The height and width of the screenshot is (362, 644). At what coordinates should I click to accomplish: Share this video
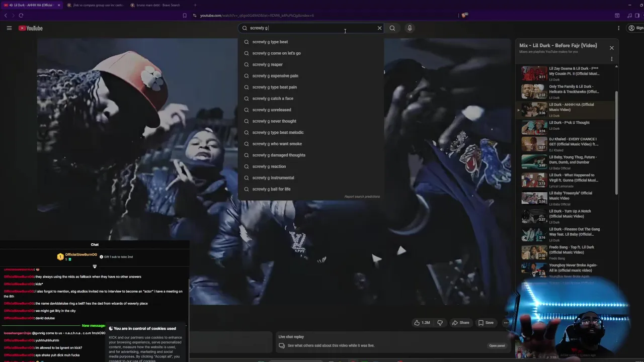tap(460, 323)
